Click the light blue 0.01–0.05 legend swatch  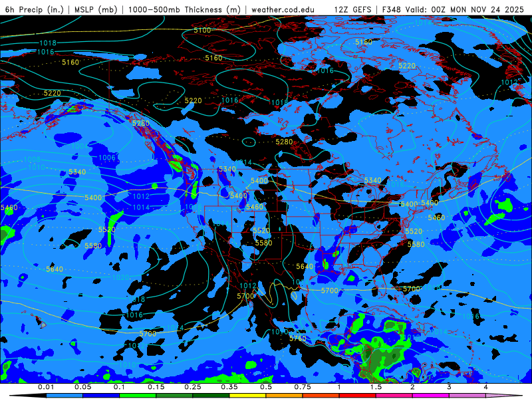[x=64, y=396]
